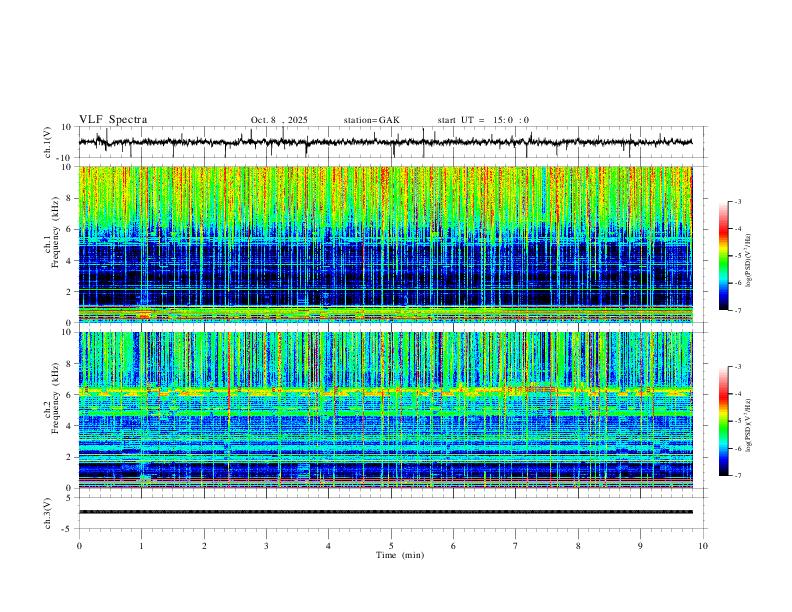792x612 pixels.
Task: Click the "6" kHz tick on ch.2 spectrogram
Action: click(x=69, y=395)
